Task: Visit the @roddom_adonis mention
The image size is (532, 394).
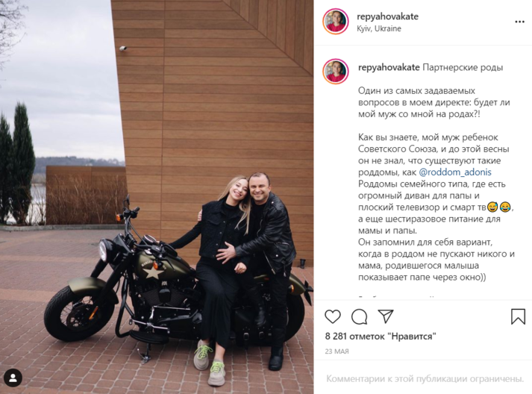Action: pos(455,172)
